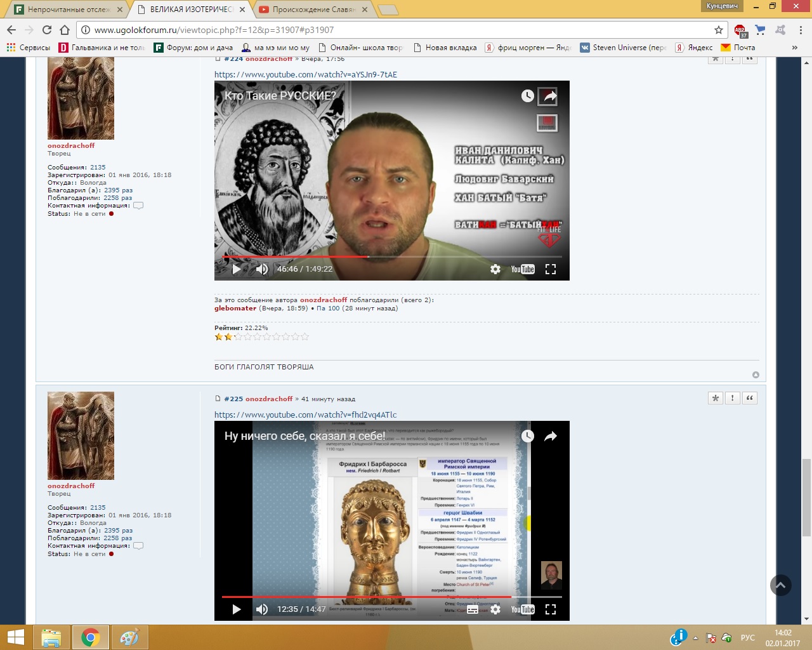812x650 pixels.
Task: Mute the first YouTube video volume
Action: [261, 269]
